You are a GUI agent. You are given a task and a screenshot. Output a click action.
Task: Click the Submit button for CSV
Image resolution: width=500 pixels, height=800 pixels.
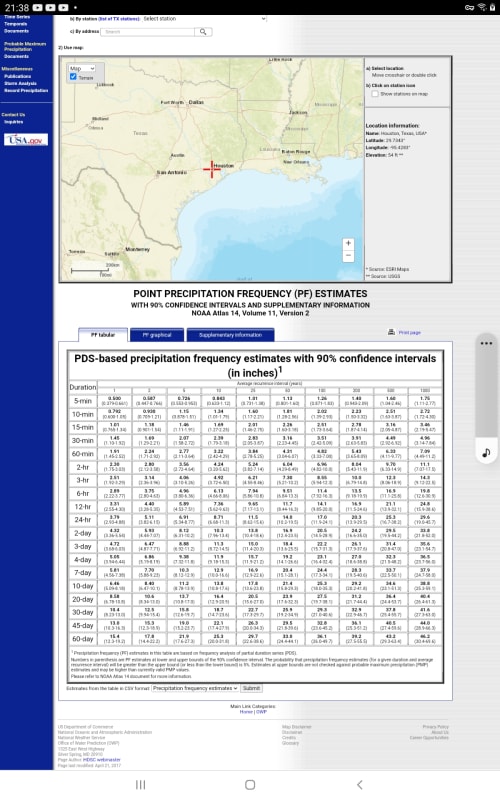click(252, 688)
